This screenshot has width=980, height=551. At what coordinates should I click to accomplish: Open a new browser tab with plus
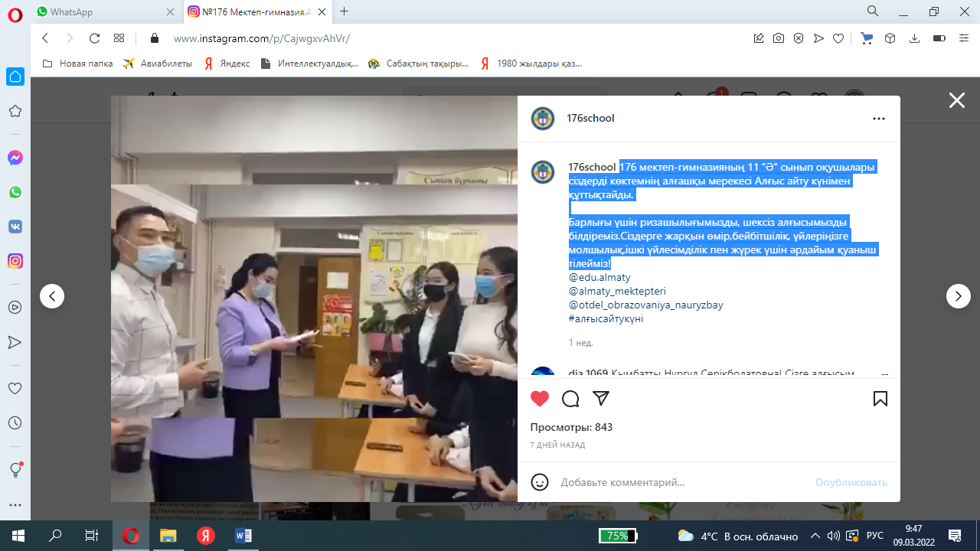[345, 11]
